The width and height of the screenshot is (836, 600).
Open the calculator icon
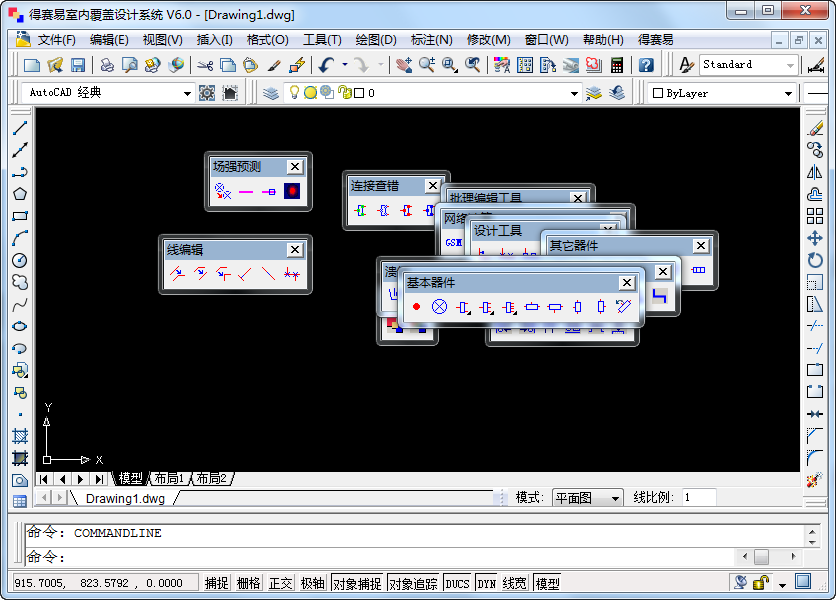[617, 65]
